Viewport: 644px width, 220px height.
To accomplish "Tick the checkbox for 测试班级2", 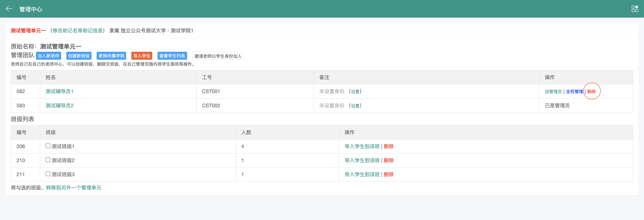I will [x=48, y=160].
